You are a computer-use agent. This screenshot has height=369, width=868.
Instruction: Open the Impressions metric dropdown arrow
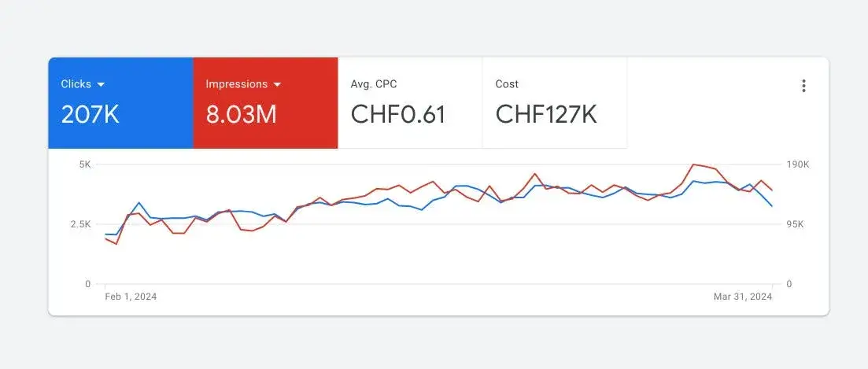pyautogui.click(x=277, y=85)
